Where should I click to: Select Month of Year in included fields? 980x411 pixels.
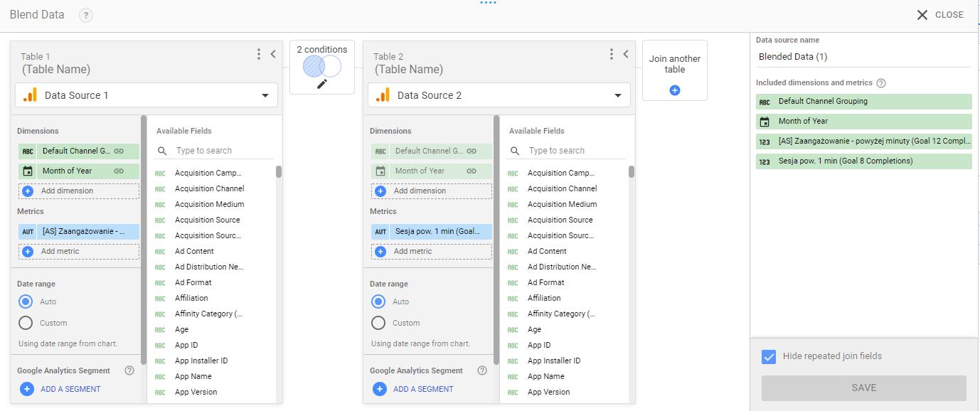(x=863, y=122)
